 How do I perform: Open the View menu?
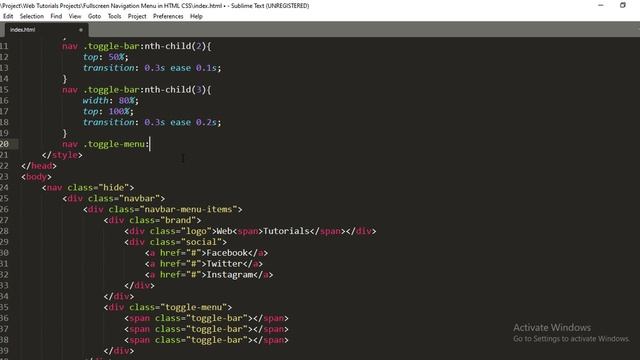coord(75,16)
